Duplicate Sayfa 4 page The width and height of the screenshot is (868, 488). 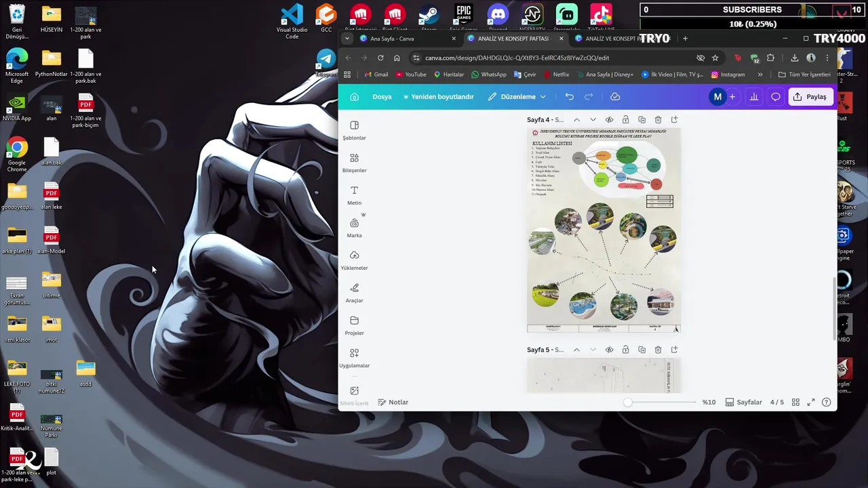pyautogui.click(x=642, y=120)
